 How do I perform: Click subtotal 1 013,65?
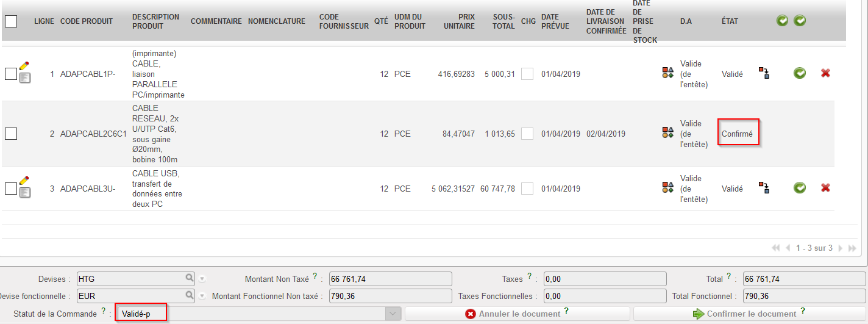500,134
